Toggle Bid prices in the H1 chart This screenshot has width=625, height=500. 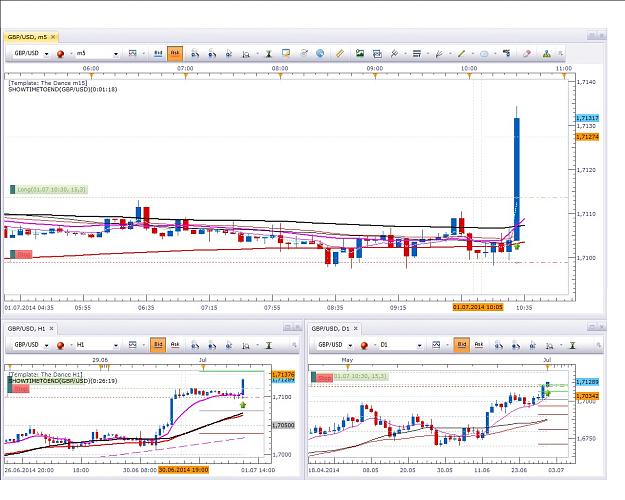158,345
